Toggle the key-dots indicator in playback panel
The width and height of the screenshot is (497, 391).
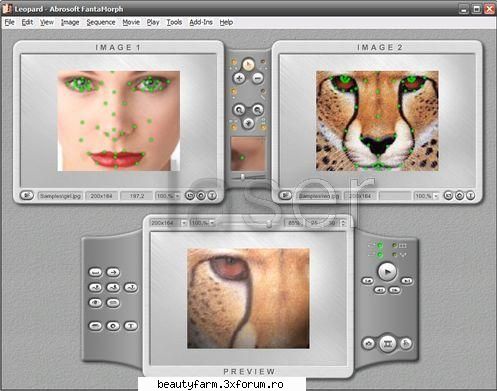click(395, 255)
